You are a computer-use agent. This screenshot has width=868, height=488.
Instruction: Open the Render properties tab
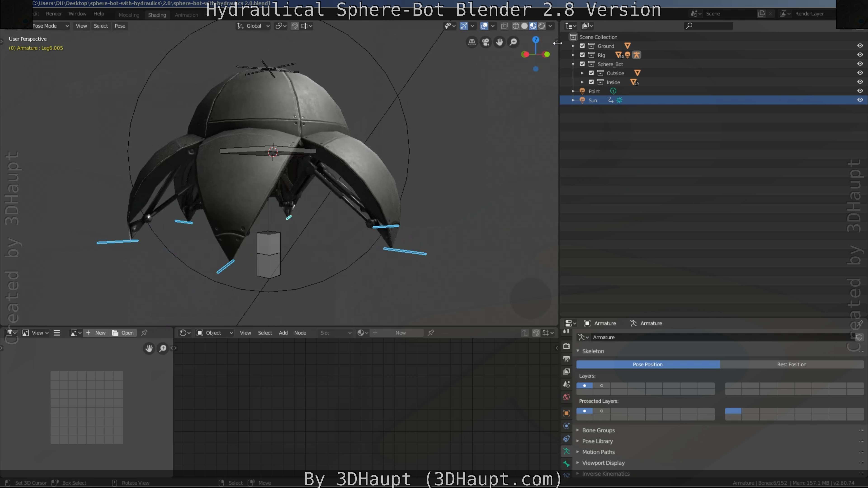coord(566,346)
